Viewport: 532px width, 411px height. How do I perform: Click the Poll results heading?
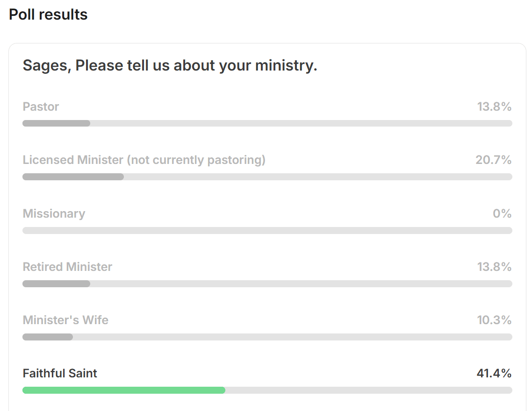[x=48, y=14]
